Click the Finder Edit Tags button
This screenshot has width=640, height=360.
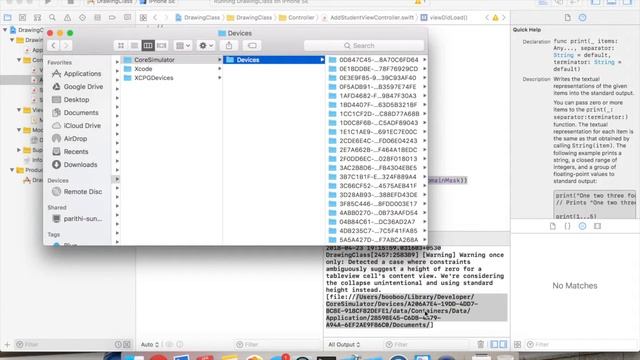(252, 46)
